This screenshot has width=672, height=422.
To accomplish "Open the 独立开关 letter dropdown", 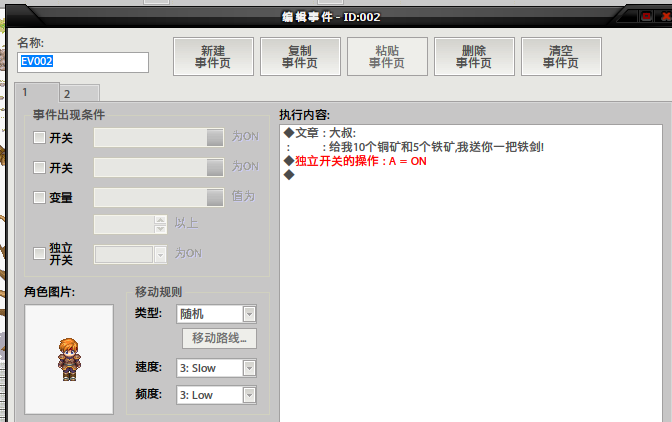I will pyautogui.click(x=131, y=254).
